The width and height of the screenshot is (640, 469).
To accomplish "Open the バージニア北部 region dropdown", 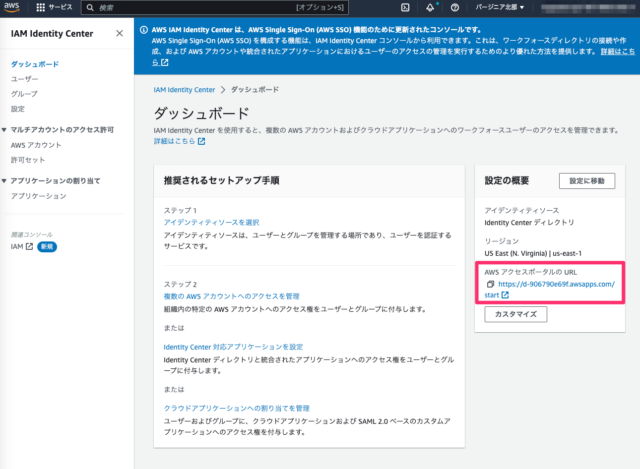I will pos(499,7).
